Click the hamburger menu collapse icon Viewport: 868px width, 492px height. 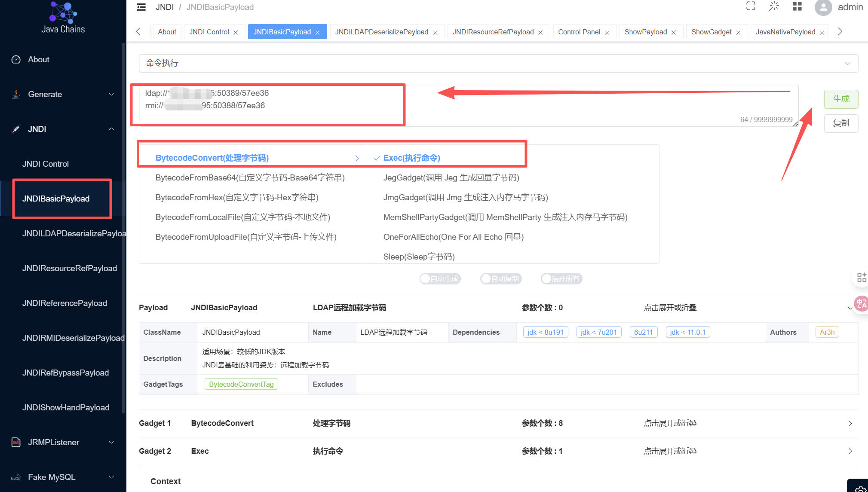pyautogui.click(x=141, y=7)
